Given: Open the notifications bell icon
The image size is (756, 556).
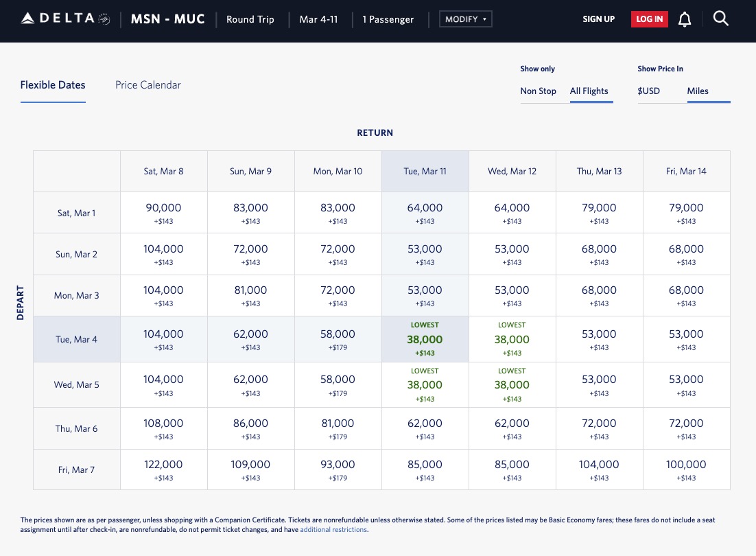Looking at the screenshot, I should pyautogui.click(x=685, y=19).
